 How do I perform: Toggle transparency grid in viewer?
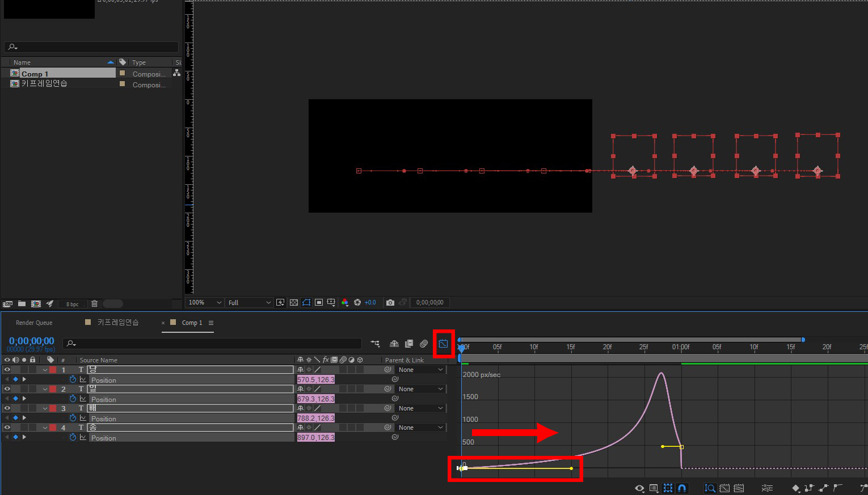[294, 303]
